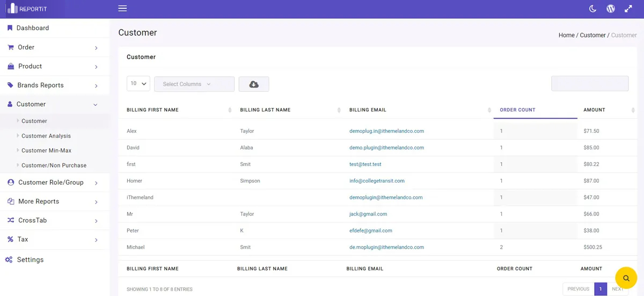This screenshot has width=644, height=296.
Task: Sort by Billing Last Name arrows
Action: pos(339,110)
